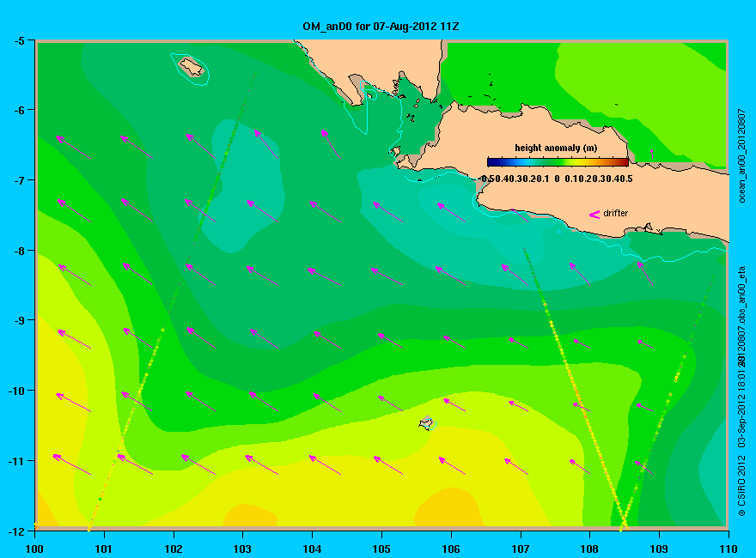Click the "-10" latitude tick label
The image size is (756, 558).
16,391
